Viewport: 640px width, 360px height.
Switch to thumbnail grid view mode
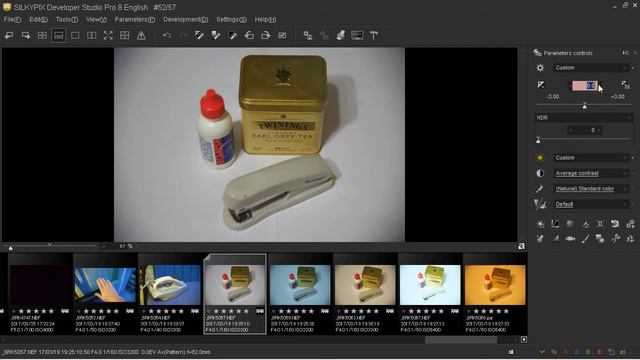(42, 36)
